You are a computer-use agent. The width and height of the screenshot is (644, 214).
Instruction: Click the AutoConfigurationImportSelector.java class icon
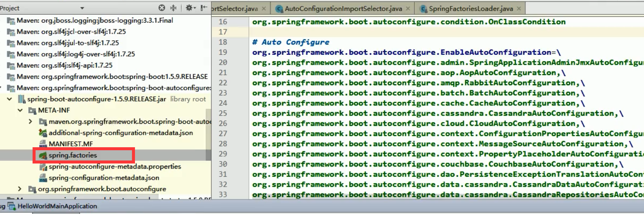[279, 8]
